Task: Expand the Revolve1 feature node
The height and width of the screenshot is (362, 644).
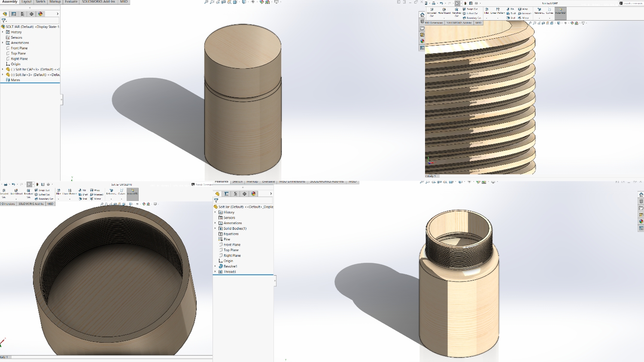Action: (x=216, y=266)
